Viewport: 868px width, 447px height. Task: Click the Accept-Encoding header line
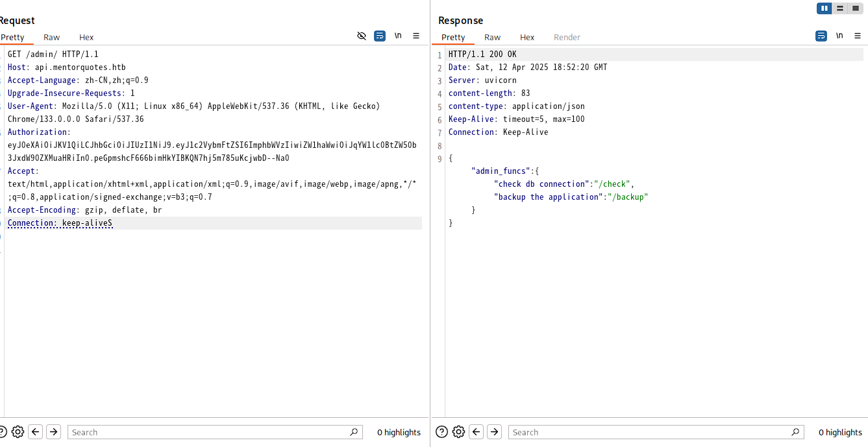tap(85, 210)
